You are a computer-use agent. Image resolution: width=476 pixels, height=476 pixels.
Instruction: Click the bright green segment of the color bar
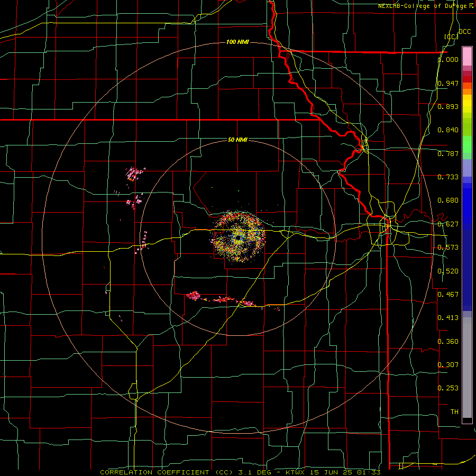pos(467,144)
